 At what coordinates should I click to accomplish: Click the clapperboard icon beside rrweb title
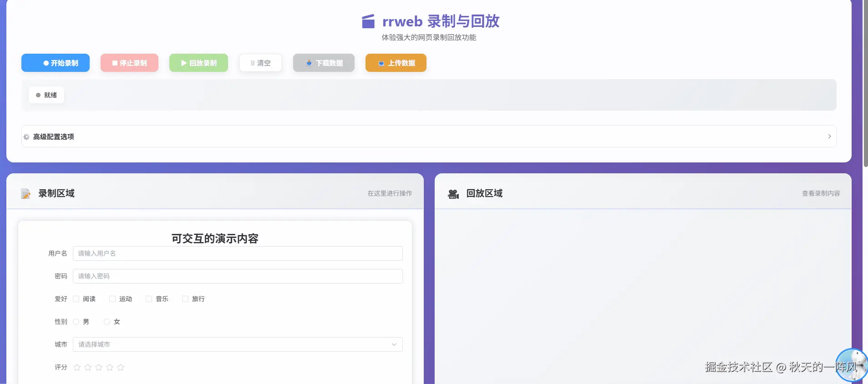tap(368, 21)
